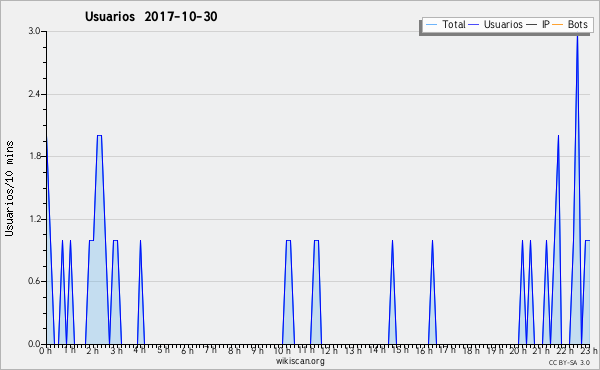Click the peak before 15 h
This screenshot has height=370, width=600.
coord(392,241)
